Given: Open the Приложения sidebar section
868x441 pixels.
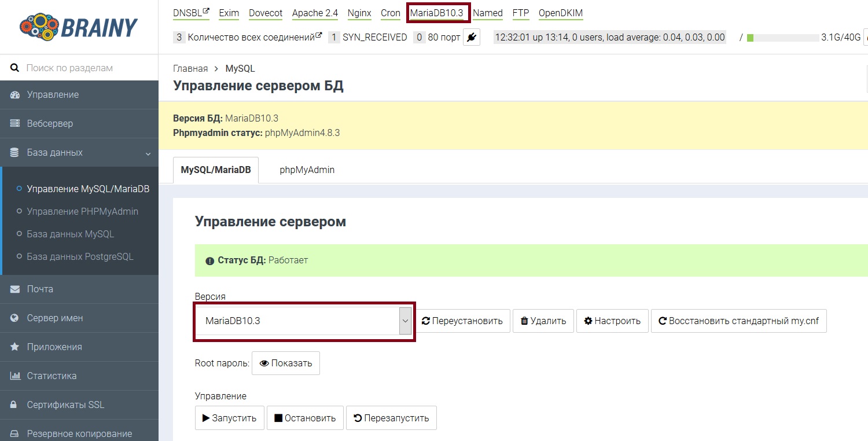Looking at the screenshot, I should (x=54, y=347).
